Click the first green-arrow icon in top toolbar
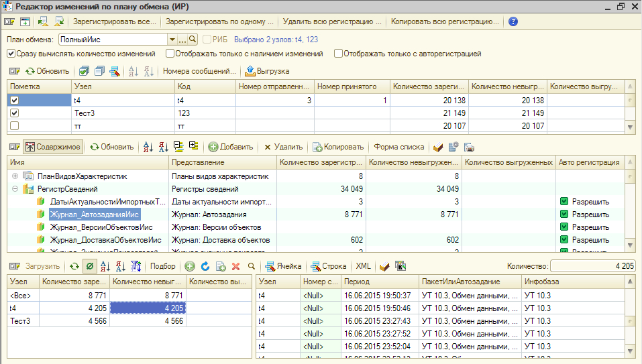 pyautogui.click(x=43, y=21)
